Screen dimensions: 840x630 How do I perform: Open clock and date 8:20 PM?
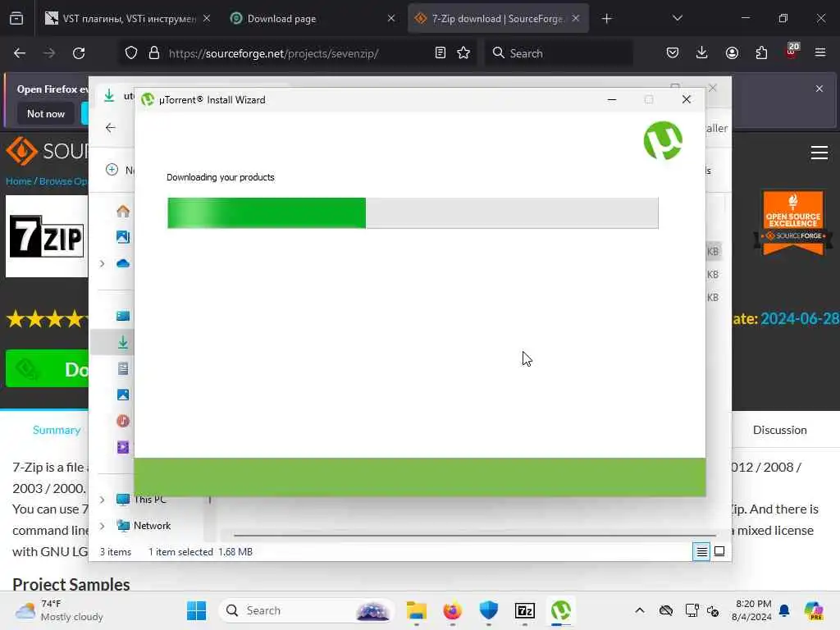point(751,610)
